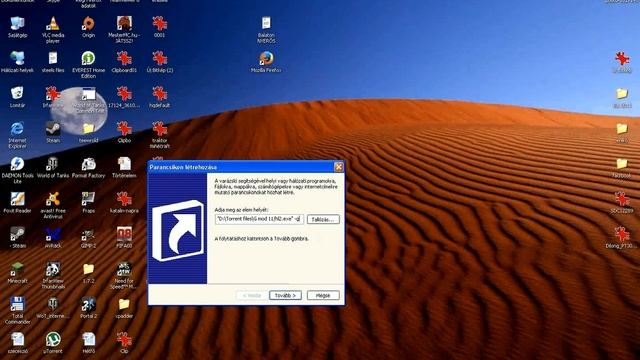
Task: Click the Tovább next button
Action: click(x=285, y=295)
